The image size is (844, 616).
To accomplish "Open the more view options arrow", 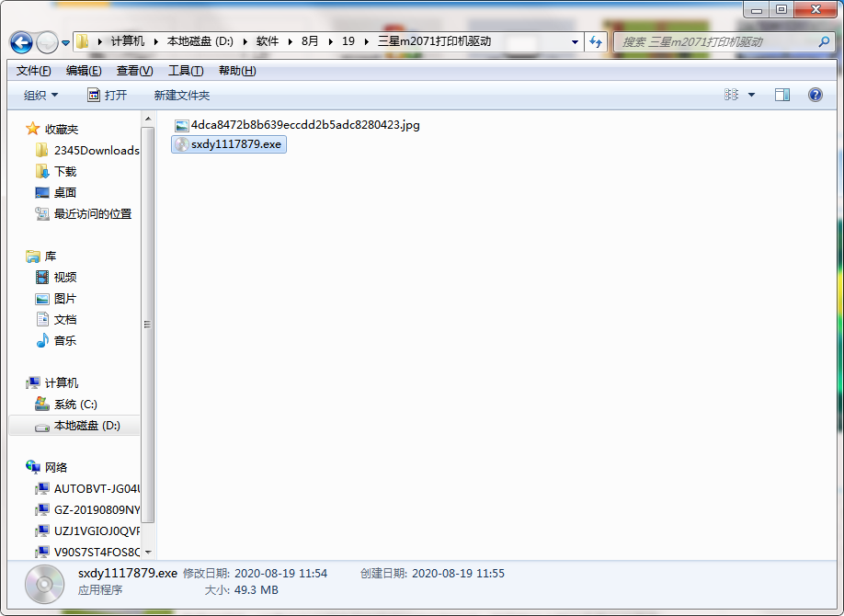I will click(751, 96).
